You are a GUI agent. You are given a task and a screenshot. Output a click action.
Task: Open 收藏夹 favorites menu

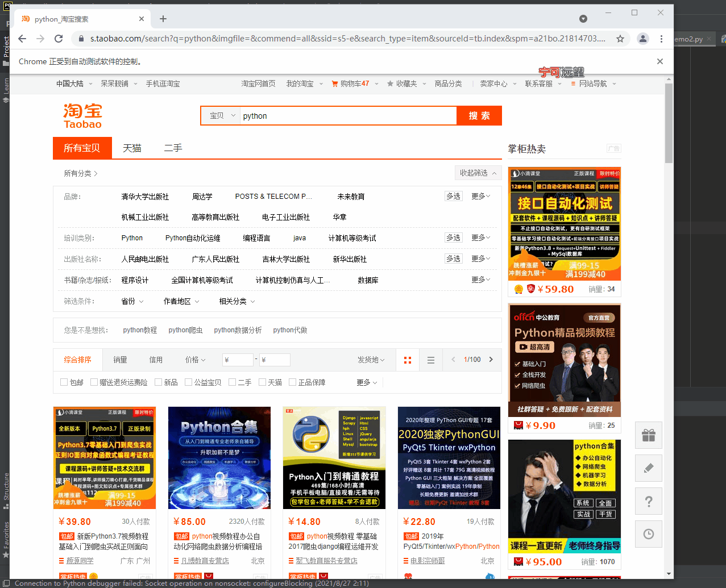coord(406,84)
